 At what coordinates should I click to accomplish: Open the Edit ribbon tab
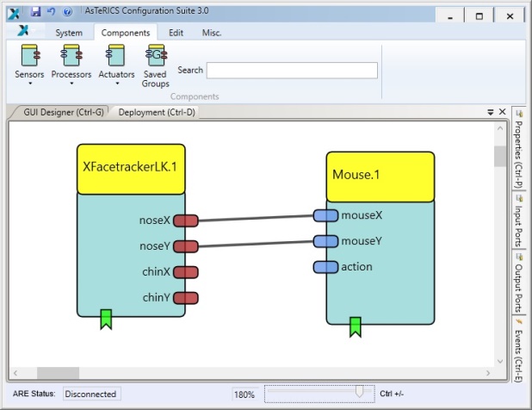[x=176, y=33]
